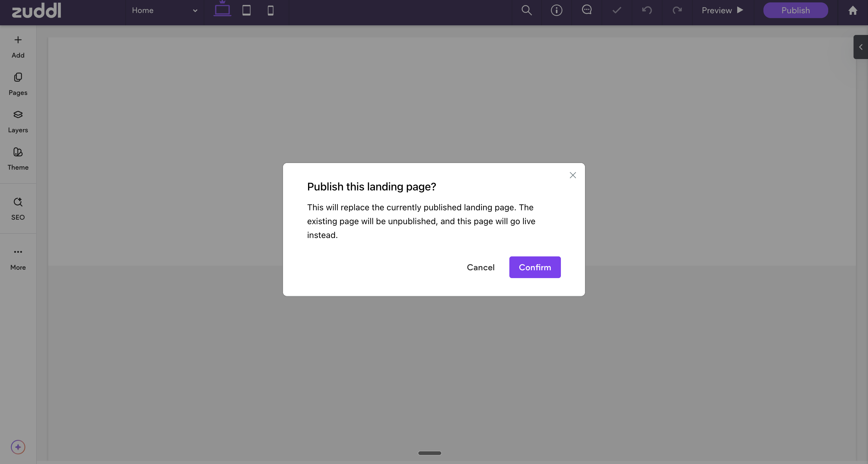Cancel the publish dialog

(x=480, y=267)
